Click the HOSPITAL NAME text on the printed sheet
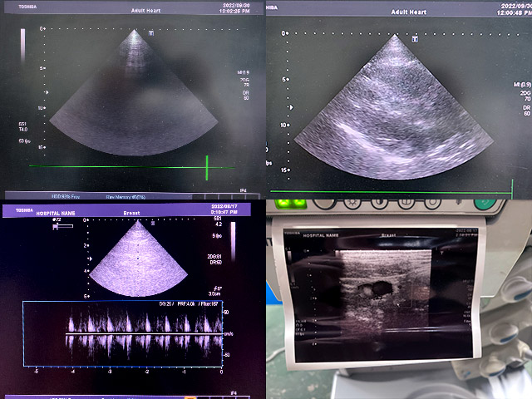The image size is (532, 399). (x=320, y=235)
